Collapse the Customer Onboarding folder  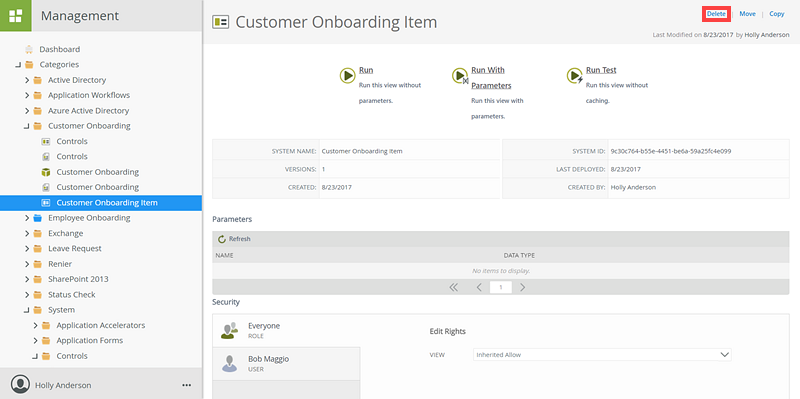[27, 126]
